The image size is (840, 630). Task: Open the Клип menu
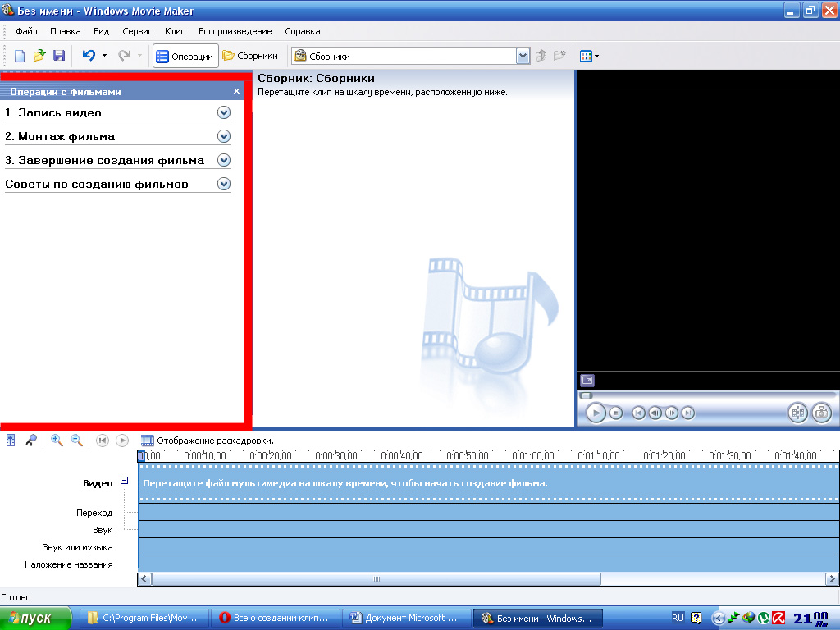coord(176,31)
